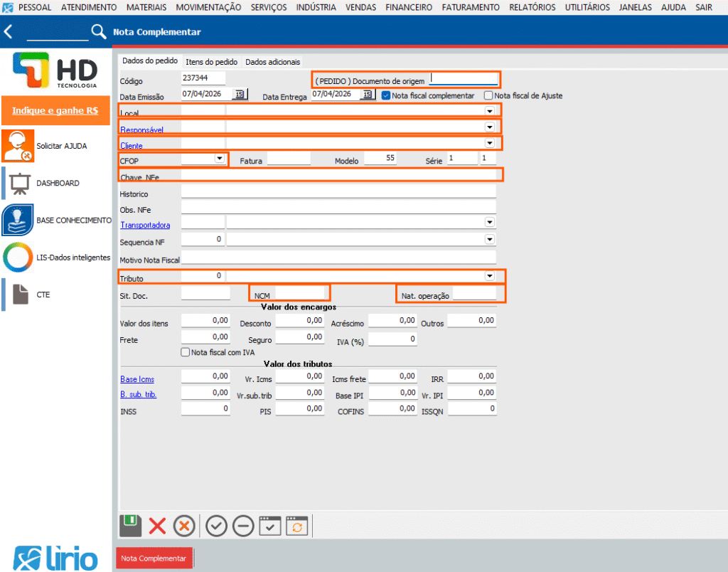This screenshot has height=572, width=728.
Task: Open the Data Emissão calendar picker
Action: pos(240,94)
